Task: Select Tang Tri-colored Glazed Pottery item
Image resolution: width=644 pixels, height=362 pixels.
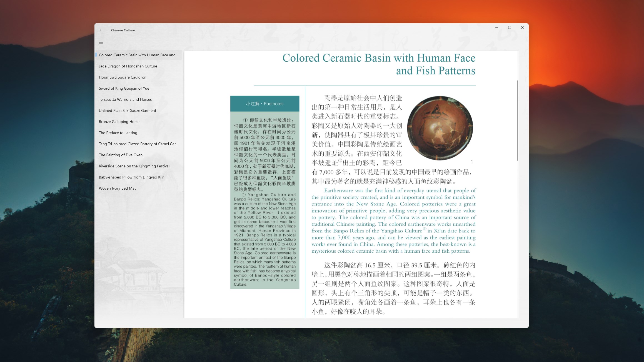Action: click(137, 144)
